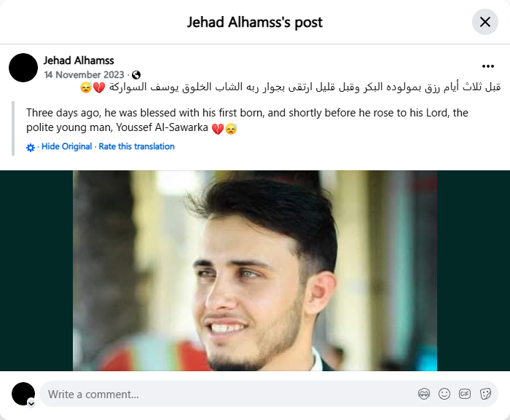Viewport: 510px width, 420px height.
Task: Open the three-dot post options menu
Action: point(488,66)
